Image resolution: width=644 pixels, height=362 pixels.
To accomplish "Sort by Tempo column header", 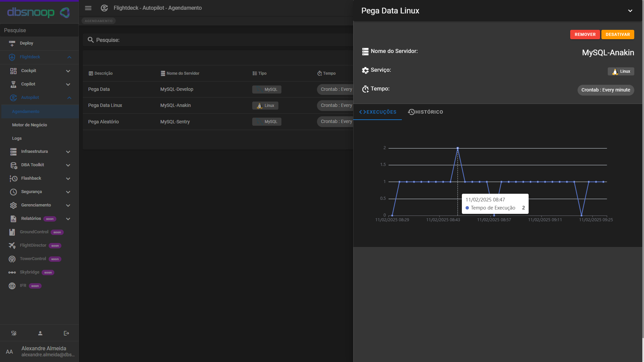I will pyautogui.click(x=326, y=73).
